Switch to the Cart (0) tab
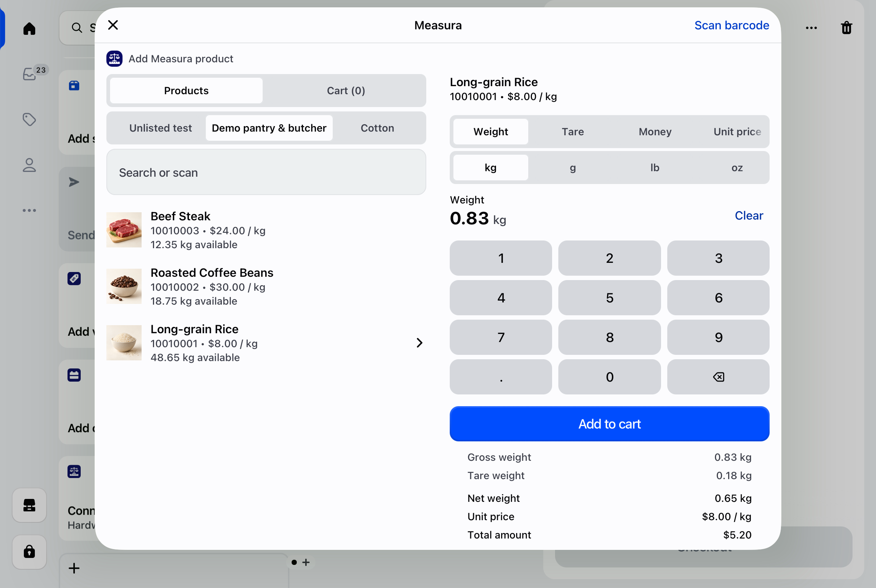Image resolution: width=876 pixels, height=588 pixels. pos(346,91)
